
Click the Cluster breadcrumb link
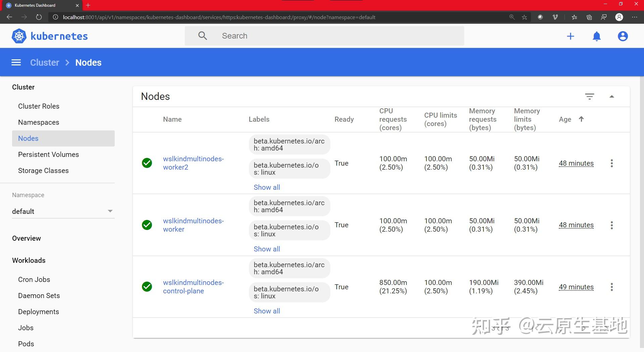click(x=45, y=63)
